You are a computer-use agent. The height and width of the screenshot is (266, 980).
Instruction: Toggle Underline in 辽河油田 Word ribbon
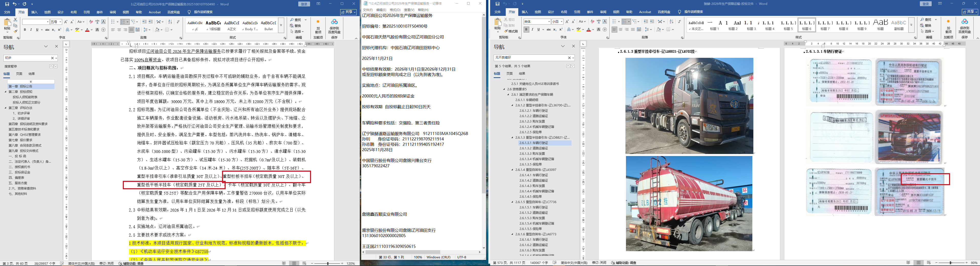click(37, 30)
